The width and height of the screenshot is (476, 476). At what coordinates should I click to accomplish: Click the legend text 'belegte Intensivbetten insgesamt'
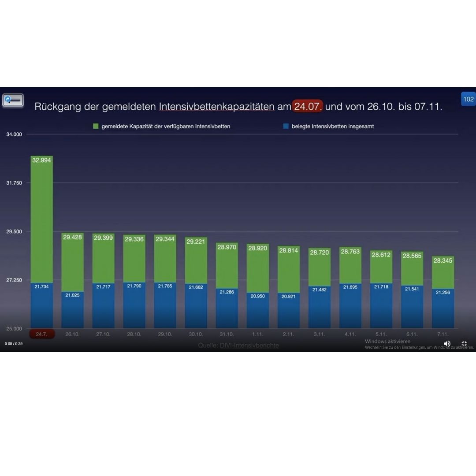pos(332,126)
